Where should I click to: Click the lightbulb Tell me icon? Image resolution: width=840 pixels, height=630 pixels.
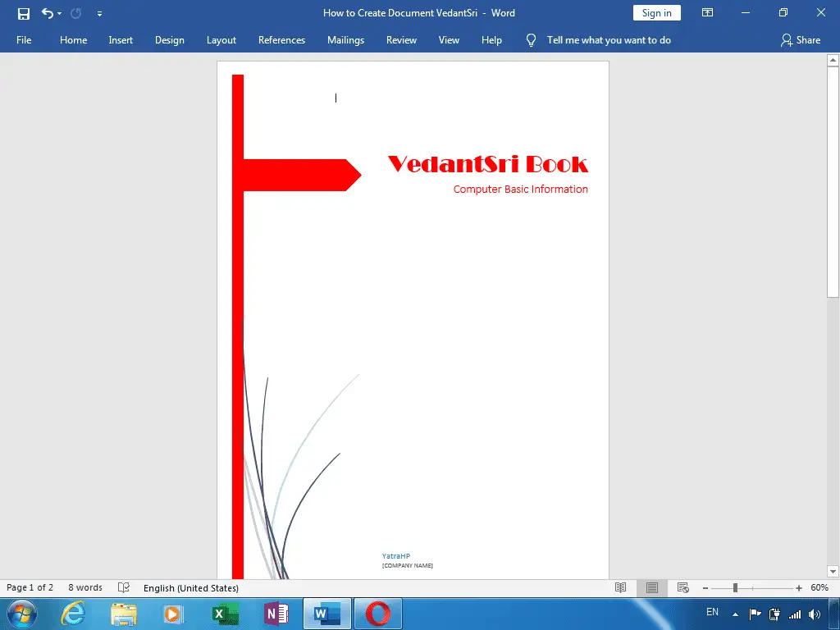(531, 40)
